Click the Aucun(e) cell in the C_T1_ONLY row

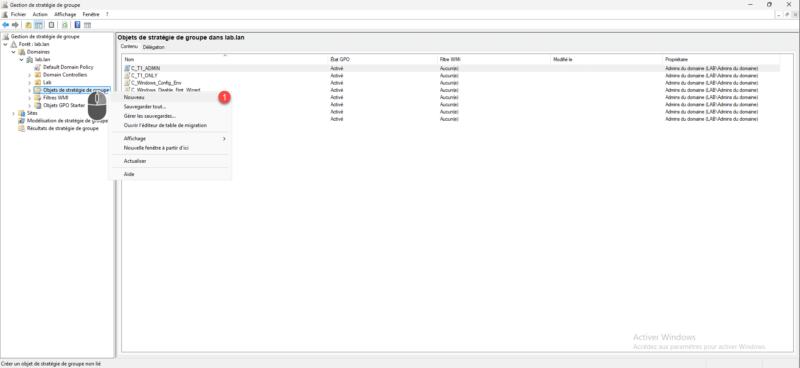[449, 75]
